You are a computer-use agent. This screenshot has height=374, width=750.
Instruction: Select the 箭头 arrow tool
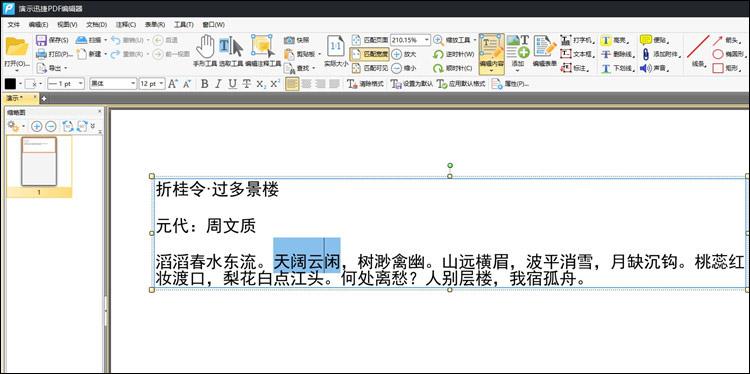(x=728, y=40)
